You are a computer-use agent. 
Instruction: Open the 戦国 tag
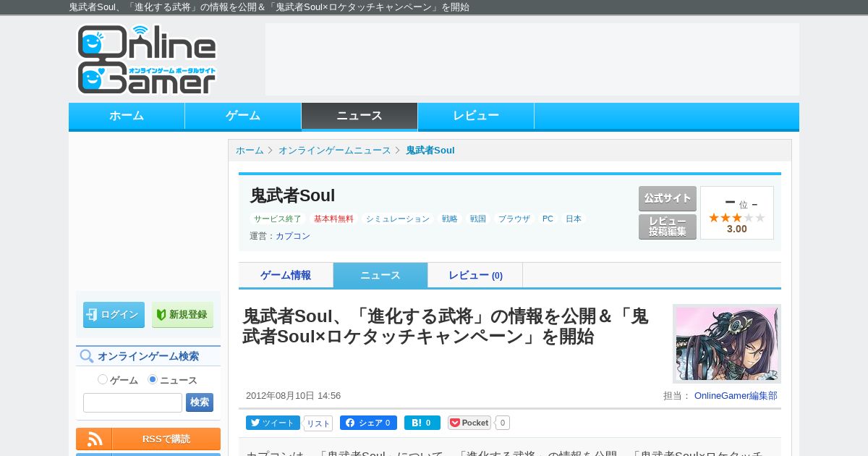coord(477,219)
